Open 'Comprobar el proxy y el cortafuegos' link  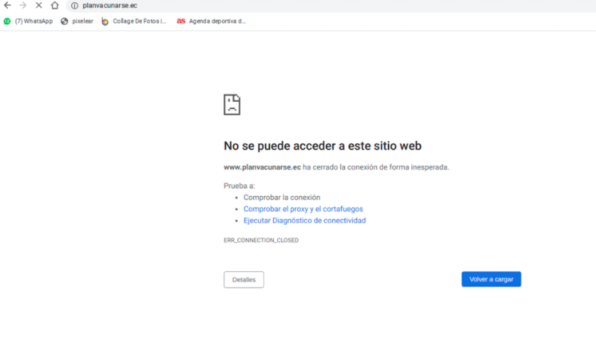(303, 209)
